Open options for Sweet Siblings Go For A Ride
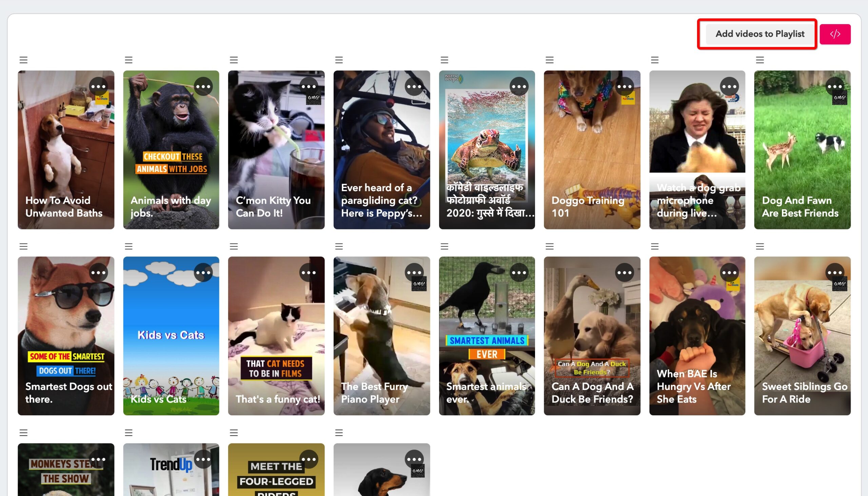Viewport: 868px width, 496px height. click(835, 272)
